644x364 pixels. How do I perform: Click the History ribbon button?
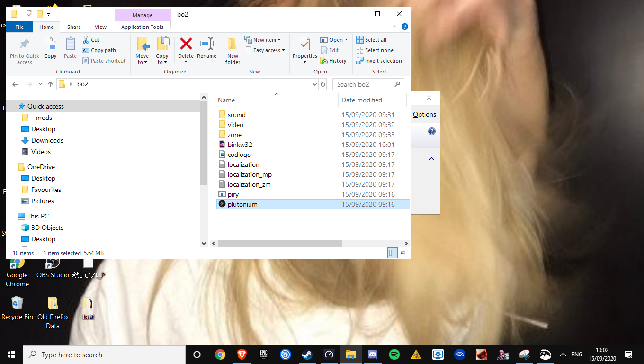click(x=333, y=61)
